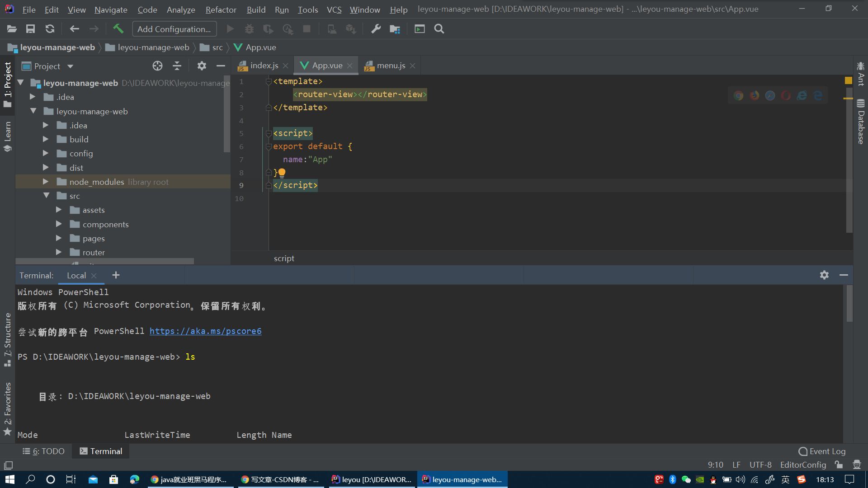Click the Debug bug icon
This screenshot has height=488, width=868.
tap(249, 29)
